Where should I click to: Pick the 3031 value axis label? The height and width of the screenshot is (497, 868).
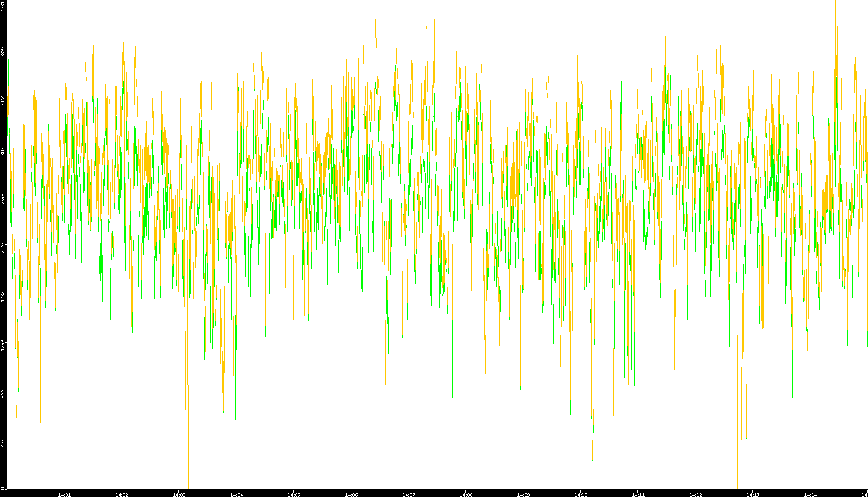coord(3,149)
